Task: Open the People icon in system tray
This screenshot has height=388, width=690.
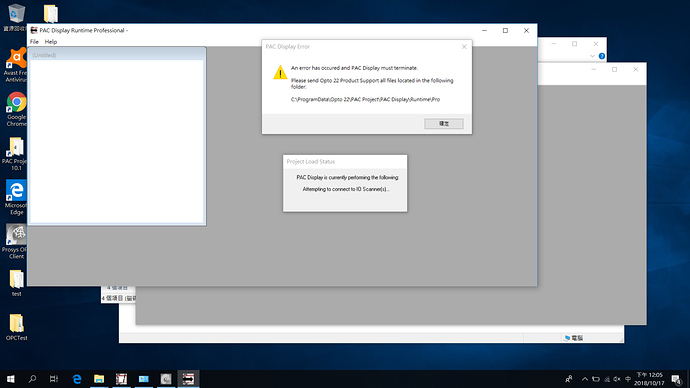Action: pyautogui.click(x=569, y=379)
